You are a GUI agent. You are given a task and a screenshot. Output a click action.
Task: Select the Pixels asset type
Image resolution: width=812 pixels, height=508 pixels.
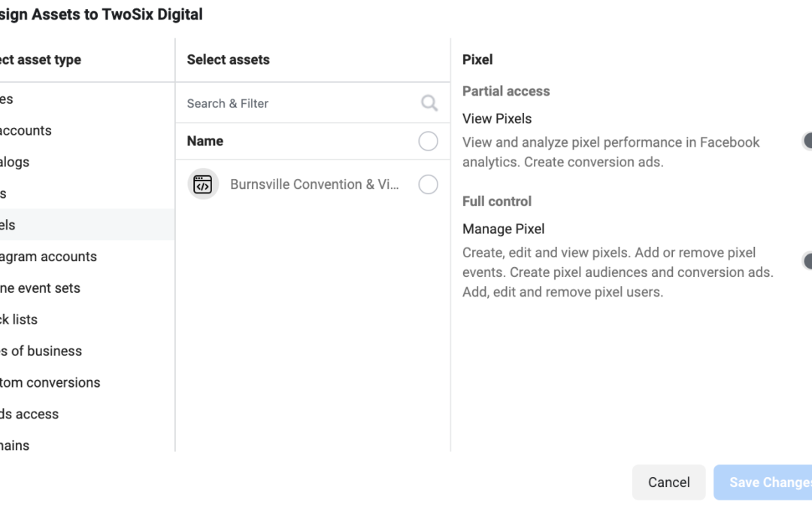tap(87, 224)
